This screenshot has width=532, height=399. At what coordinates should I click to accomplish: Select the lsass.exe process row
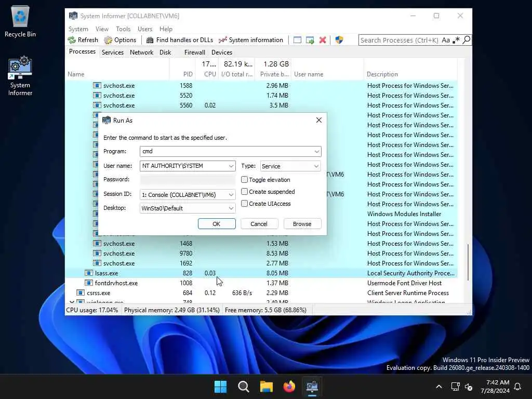pos(261,273)
